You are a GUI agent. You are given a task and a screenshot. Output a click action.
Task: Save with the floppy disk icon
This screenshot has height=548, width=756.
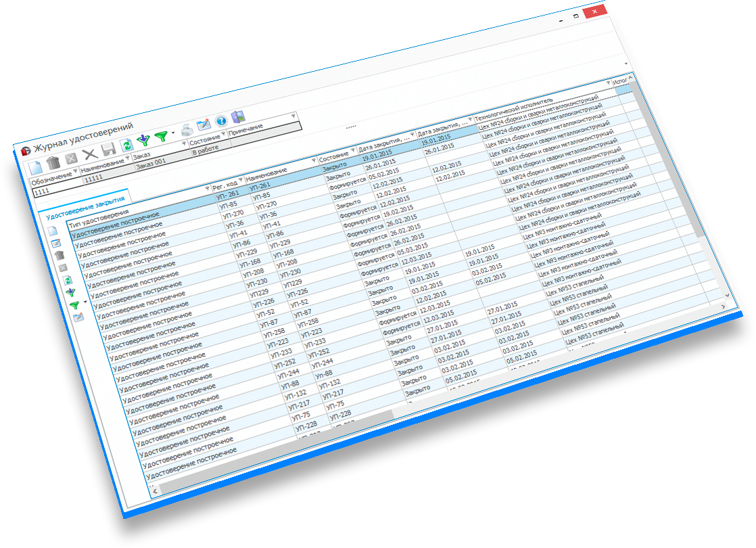(108, 149)
